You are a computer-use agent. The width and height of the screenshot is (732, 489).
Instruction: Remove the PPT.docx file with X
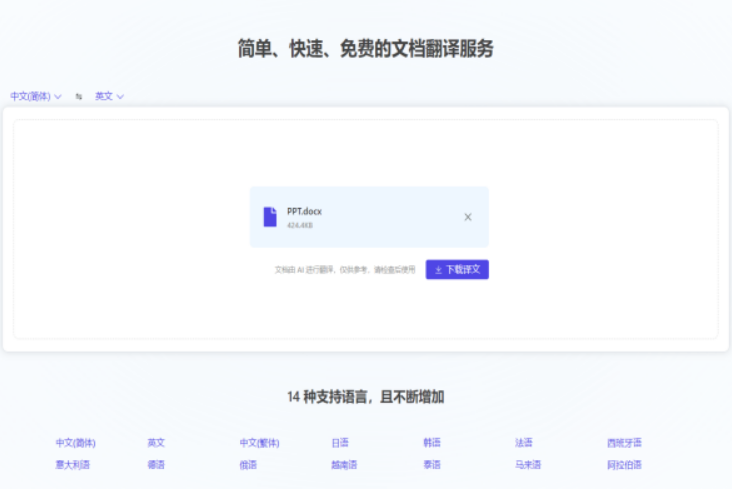(467, 217)
